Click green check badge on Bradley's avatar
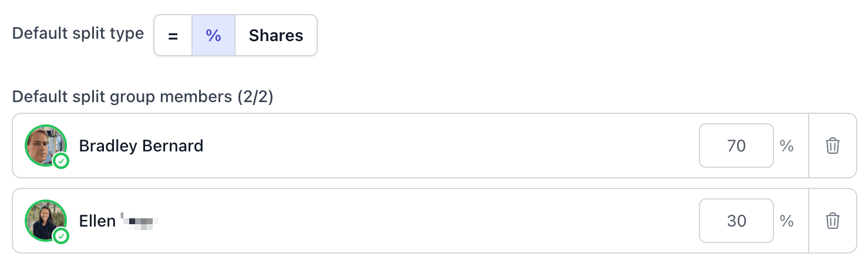Screen dimensions: 868x277 [61, 161]
